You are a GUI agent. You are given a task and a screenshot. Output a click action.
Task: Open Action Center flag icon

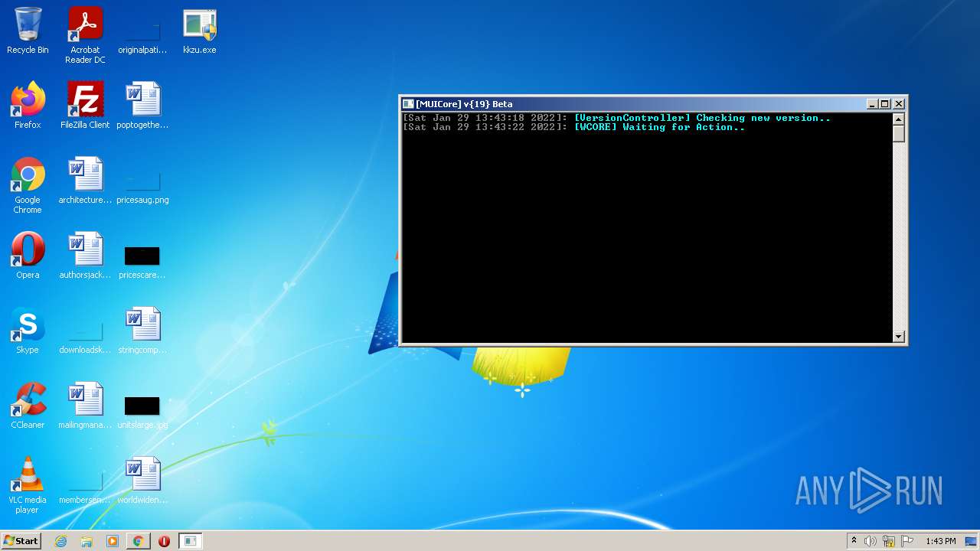coord(907,541)
